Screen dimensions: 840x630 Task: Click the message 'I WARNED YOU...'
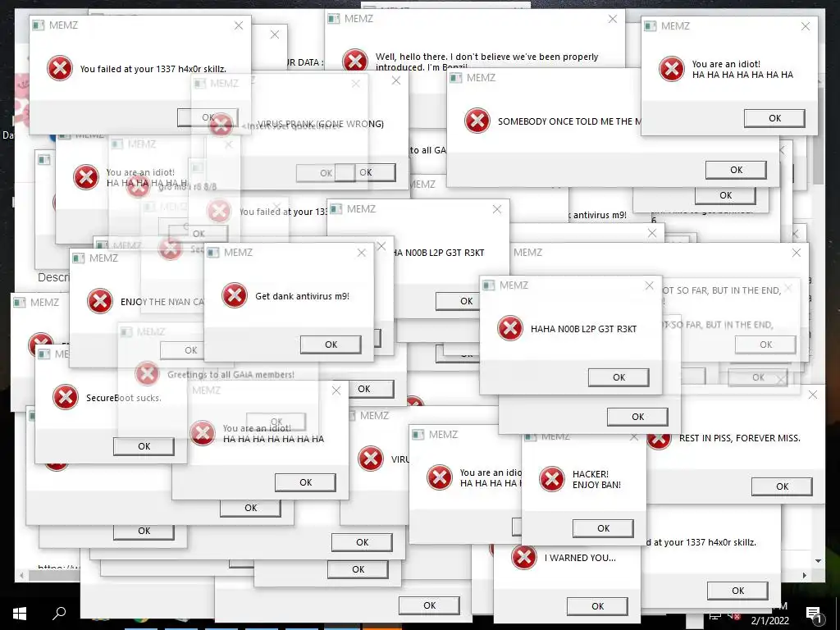point(580,558)
